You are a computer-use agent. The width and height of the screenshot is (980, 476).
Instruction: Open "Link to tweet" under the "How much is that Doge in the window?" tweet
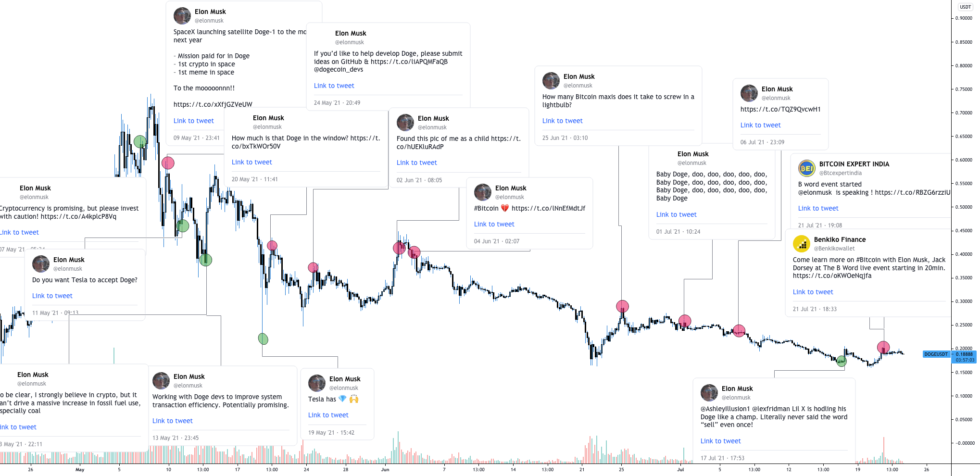[251, 162]
